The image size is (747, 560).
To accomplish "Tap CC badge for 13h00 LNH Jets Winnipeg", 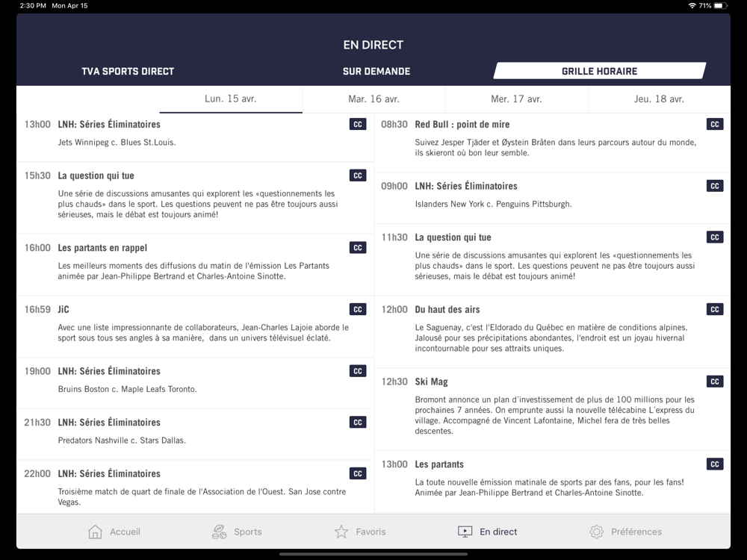I will tap(358, 124).
